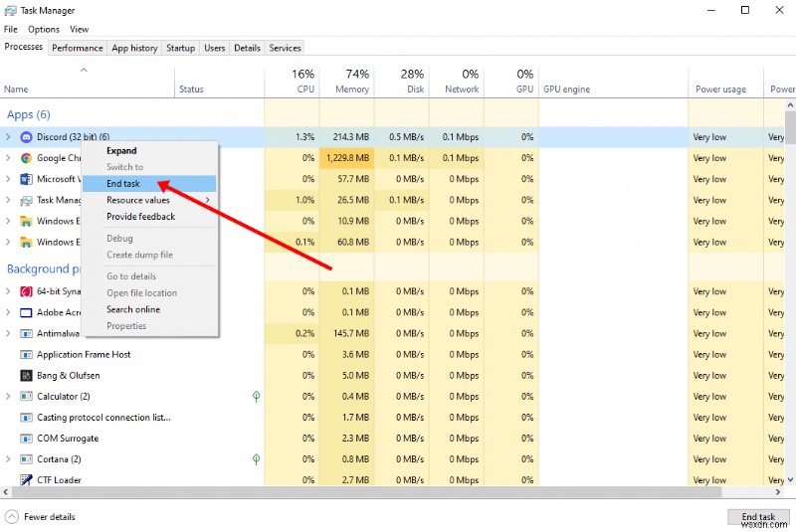Sort by the GPU engine column header
796x532 pixels.
click(614, 82)
